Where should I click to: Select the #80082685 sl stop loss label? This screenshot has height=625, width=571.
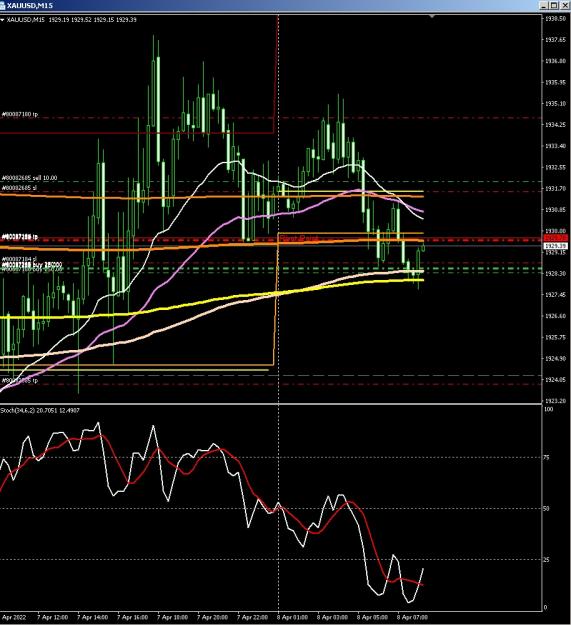click(x=20, y=187)
